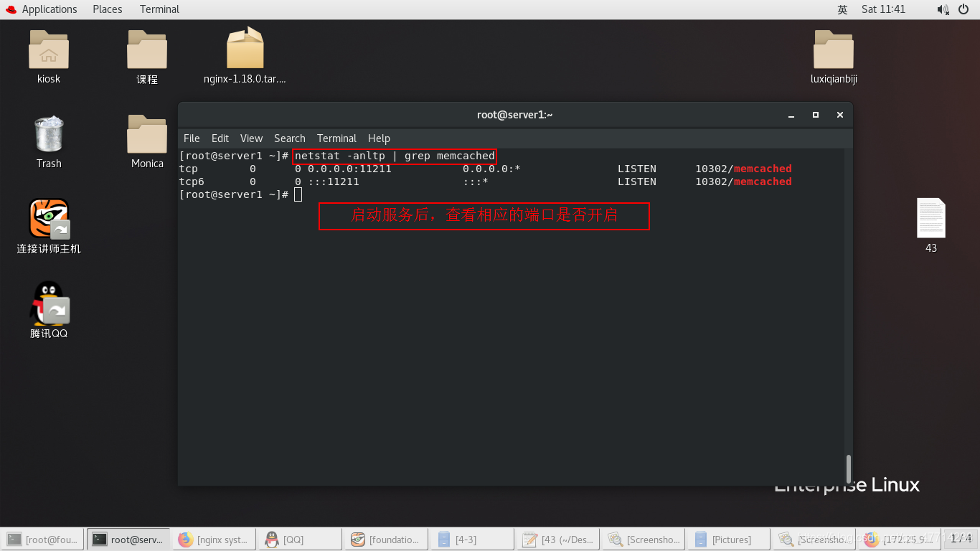Open the kiosk home folder icon
The height and width of the screenshot is (551, 980).
click(x=49, y=50)
